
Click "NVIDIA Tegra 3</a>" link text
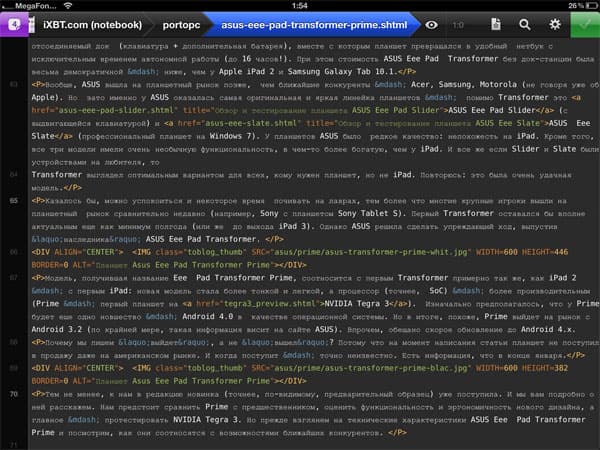(367, 304)
